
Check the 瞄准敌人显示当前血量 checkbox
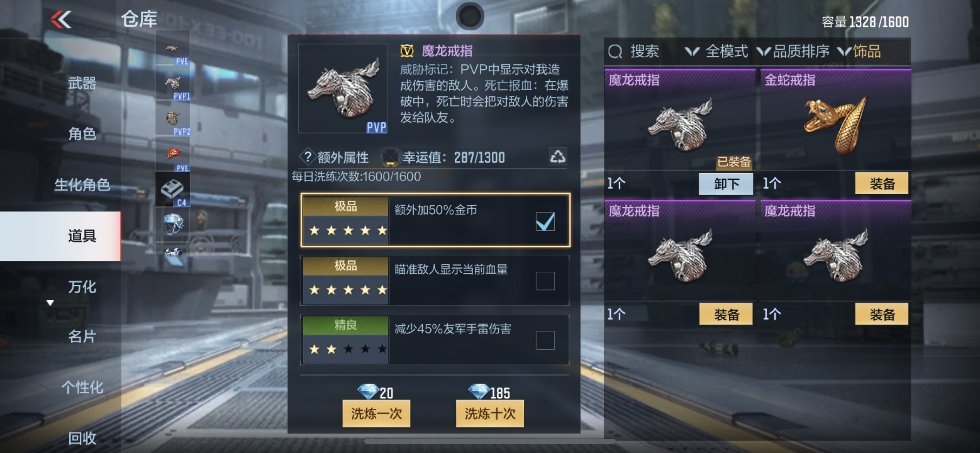[545, 280]
